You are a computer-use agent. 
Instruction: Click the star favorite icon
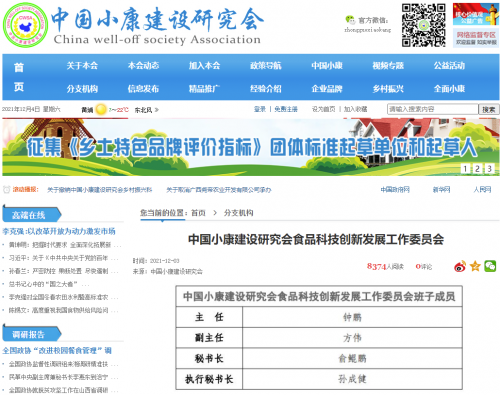pyautogui.click(x=475, y=266)
